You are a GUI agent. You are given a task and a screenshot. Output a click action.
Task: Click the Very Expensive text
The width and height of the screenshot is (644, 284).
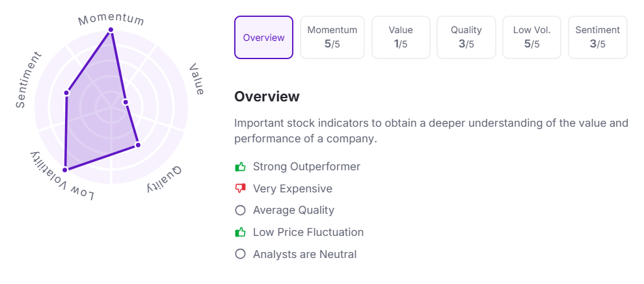293,188
